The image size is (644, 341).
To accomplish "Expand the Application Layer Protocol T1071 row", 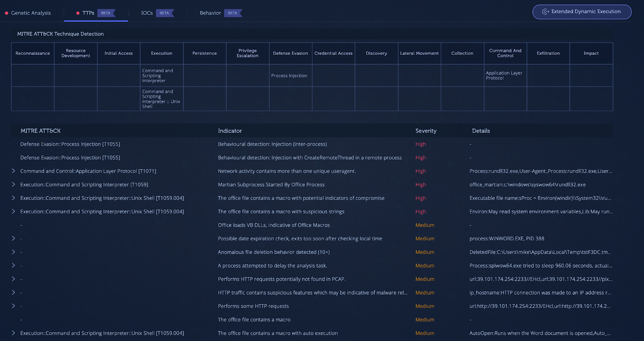I will (x=13, y=171).
